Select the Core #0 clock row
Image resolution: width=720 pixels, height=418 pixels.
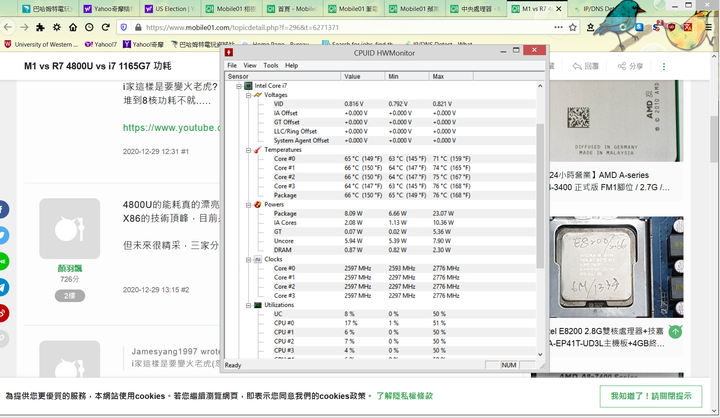(381, 268)
